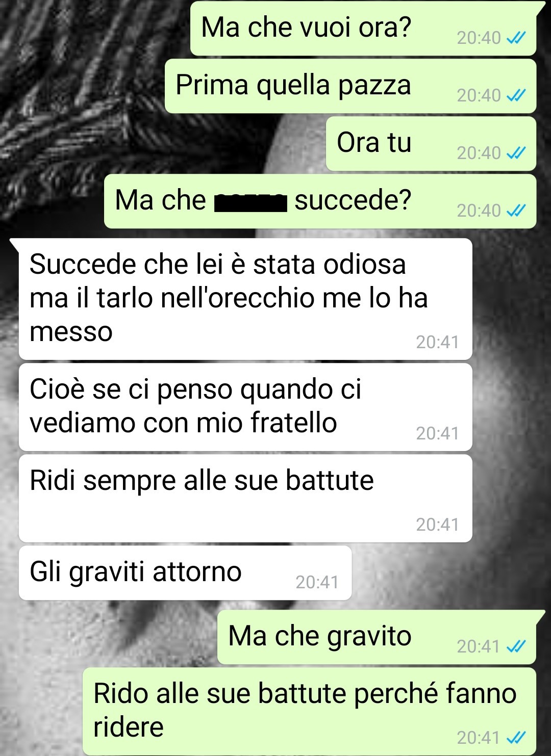The image size is (551, 756).
Task: Select the "Cioè se ci penso" received message
Action: [x=245, y=407]
